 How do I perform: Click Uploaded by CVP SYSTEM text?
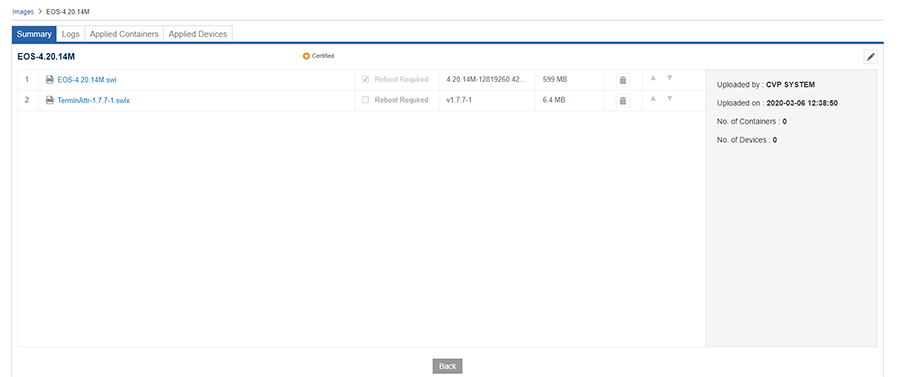[766, 85]
